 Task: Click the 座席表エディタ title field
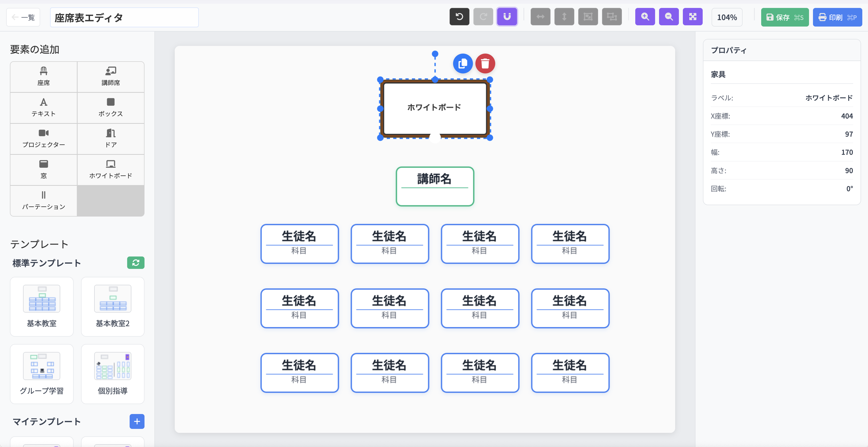[x=124, y=18]
